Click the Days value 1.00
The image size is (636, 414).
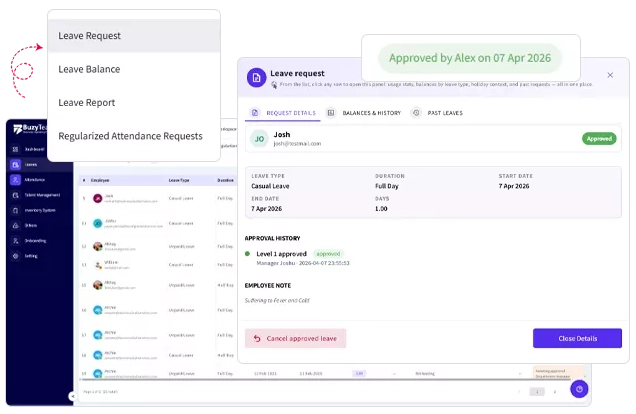381,209
